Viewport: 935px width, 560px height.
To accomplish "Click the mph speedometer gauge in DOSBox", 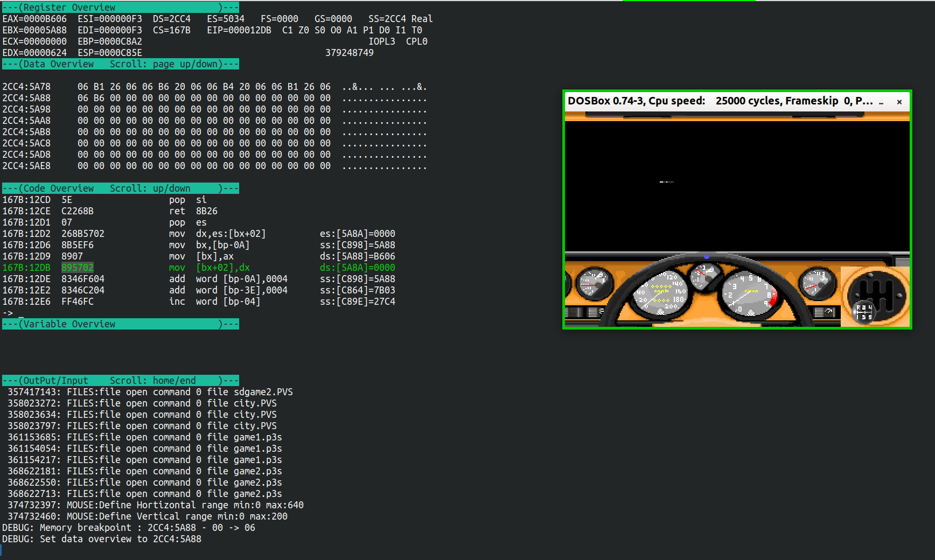I will tap(661, 293).
